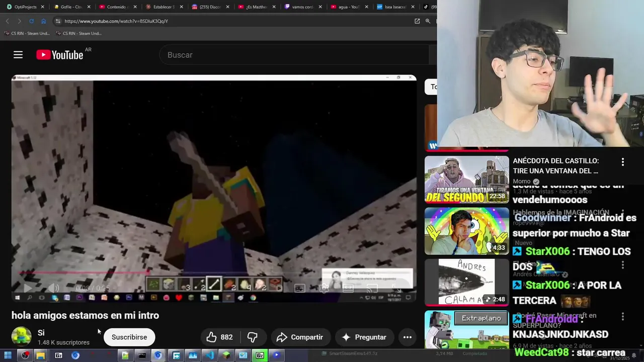Open the terminal window taskbar icon
Image resolution: width=644 pixels, height=362 pixels.
pyautogui.click(x=142, y=355)
